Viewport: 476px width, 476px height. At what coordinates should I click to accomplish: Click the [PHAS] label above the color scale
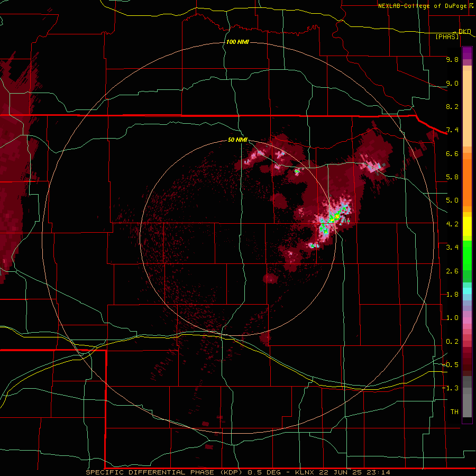click(447, 36)
